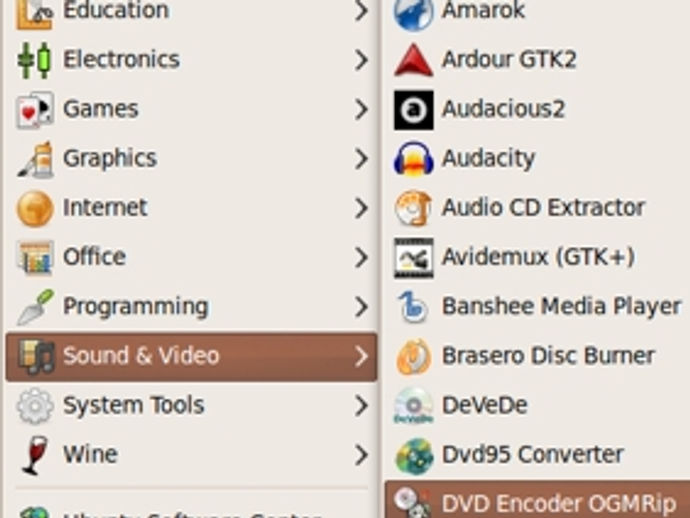Launch Ardour GTK2
This screenshot has width=690, height=518.
pyautogui.click(x=537, y=60)
